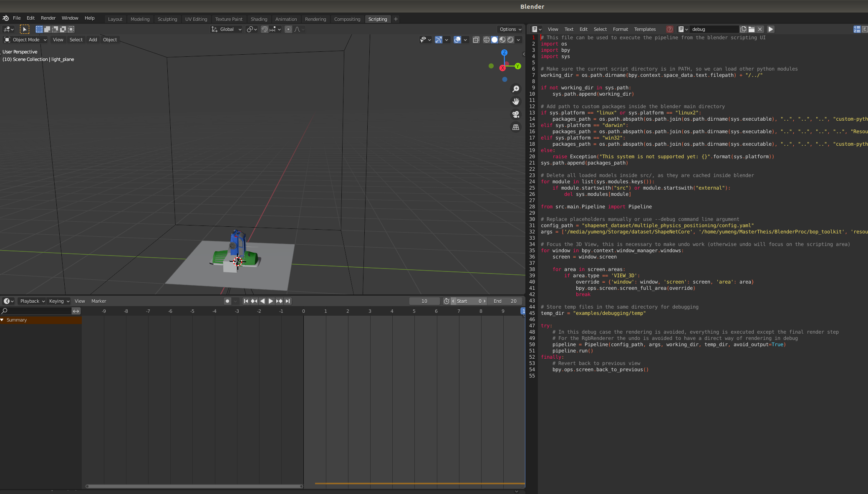Edit the End frame value of 20
This screenshot has width=868, height=494.
click(x=505, y=301)
